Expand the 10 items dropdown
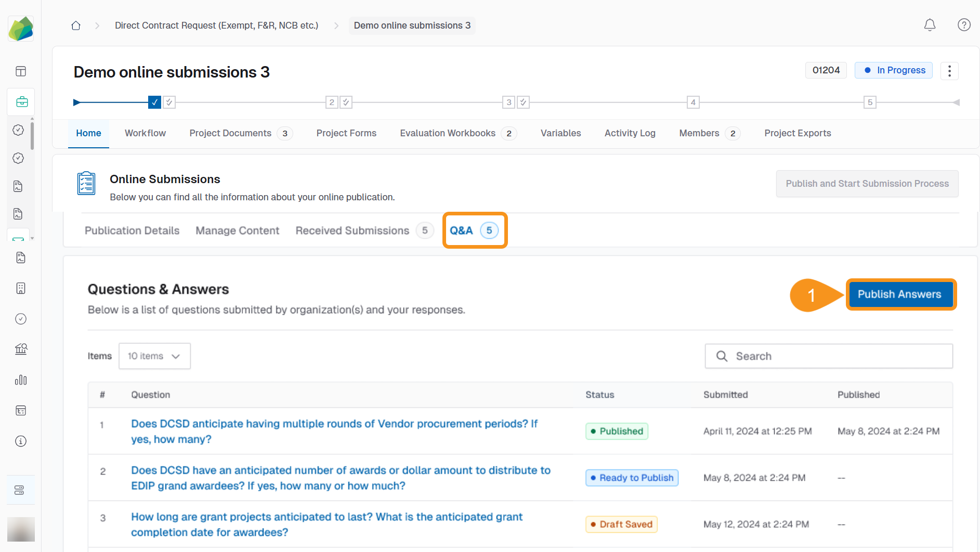The image size is (980, 552). 154,356
